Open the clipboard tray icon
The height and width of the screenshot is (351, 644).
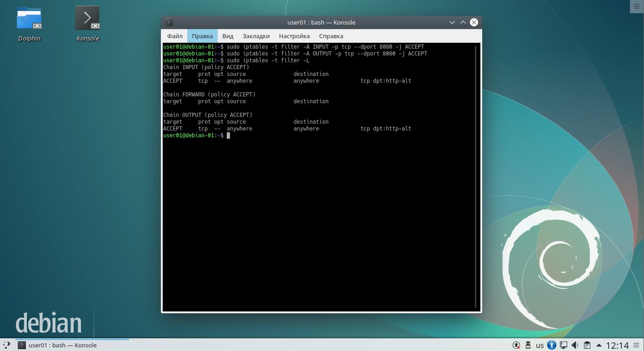click(587, 345)
